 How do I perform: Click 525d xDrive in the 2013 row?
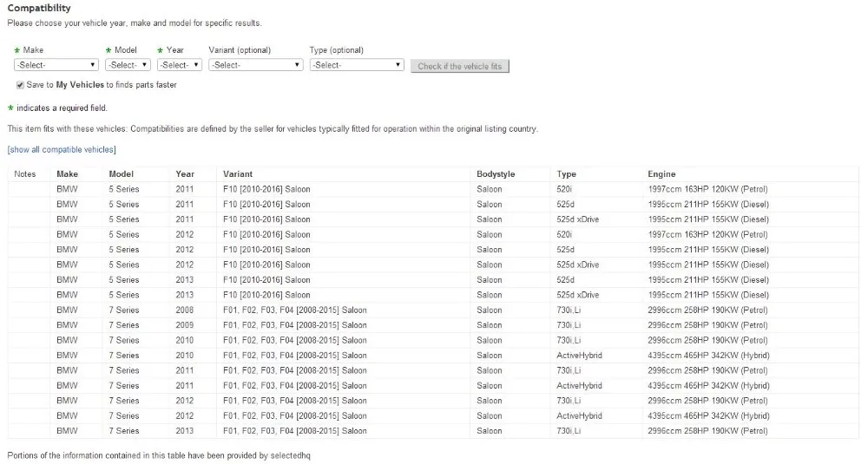pos(577,296)
